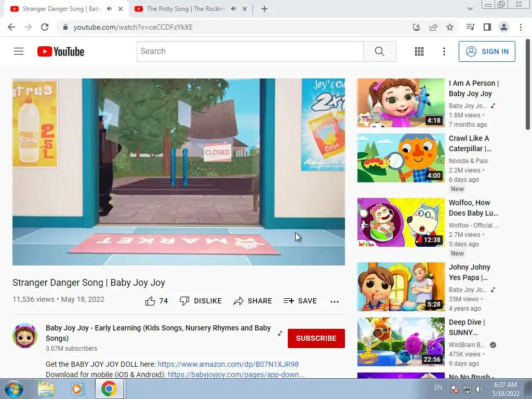The width and height of the screenshot is (532, 399).
Task: Open volume control in system tray
Action: [x=480, y=389]
